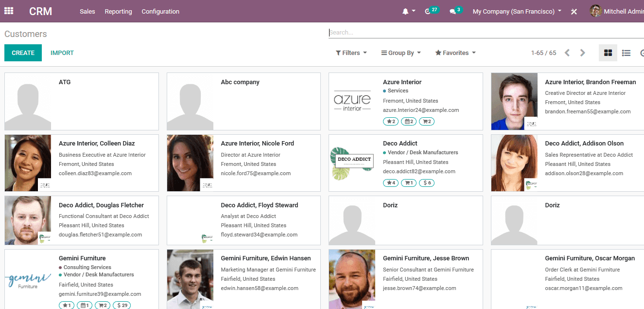Click deco.addict82@example.com email text
This screenshot has height=309, width=644.
pyautogui.click(x=419, y=171)
